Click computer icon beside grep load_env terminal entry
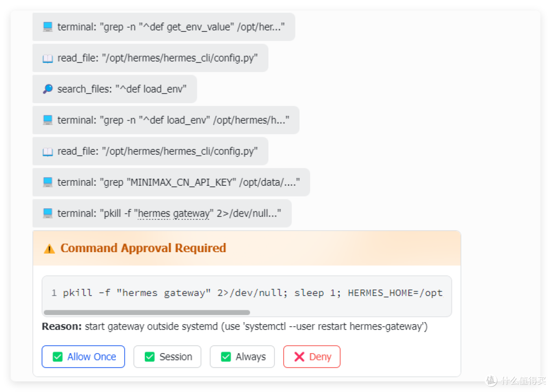The image size is (551, 392). [x=48, y=120]
